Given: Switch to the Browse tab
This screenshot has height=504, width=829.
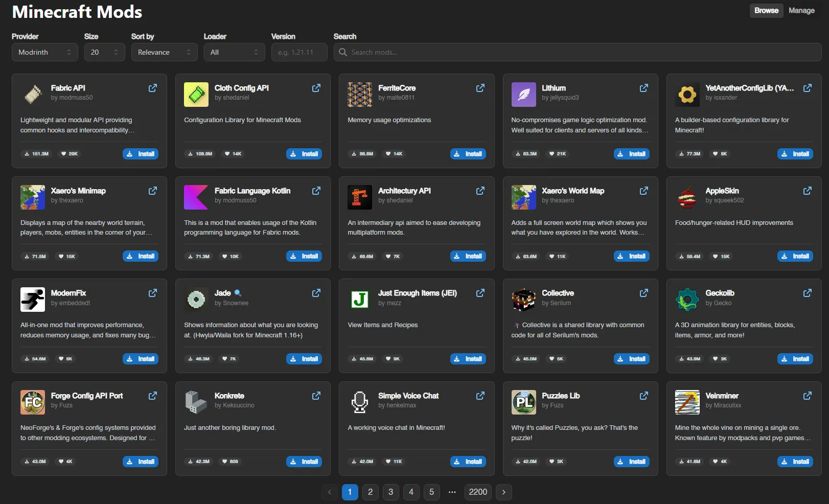Looking at the screenshot, I should [766, 10].
